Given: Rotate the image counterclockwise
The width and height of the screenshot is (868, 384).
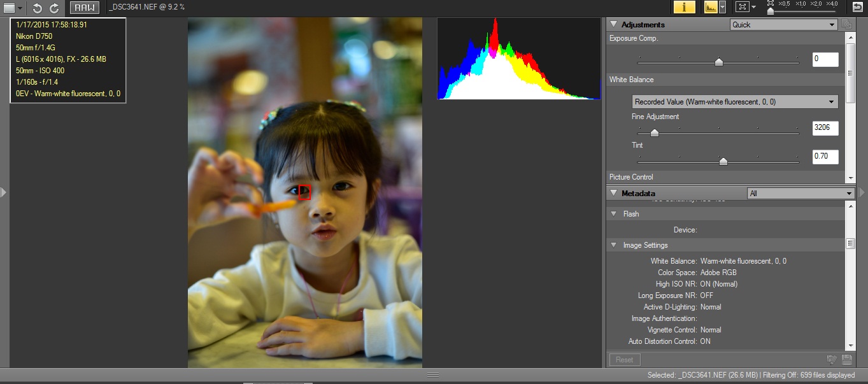Looking at the screenshot, I should [x=38, y=8].
